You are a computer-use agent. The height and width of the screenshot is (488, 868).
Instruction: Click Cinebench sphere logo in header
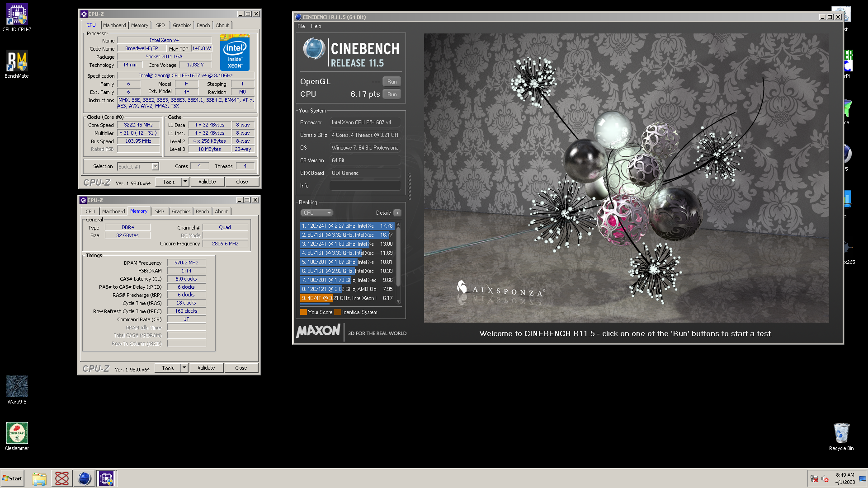click(314, 49)
